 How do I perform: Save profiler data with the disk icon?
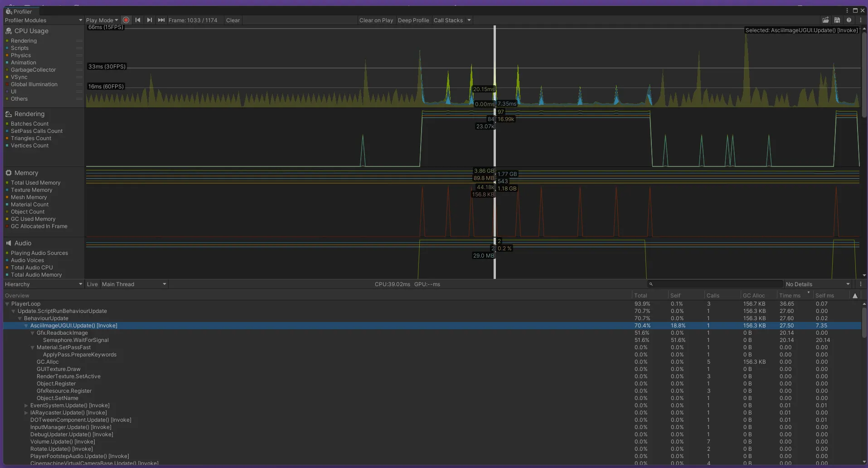point(837,20)
